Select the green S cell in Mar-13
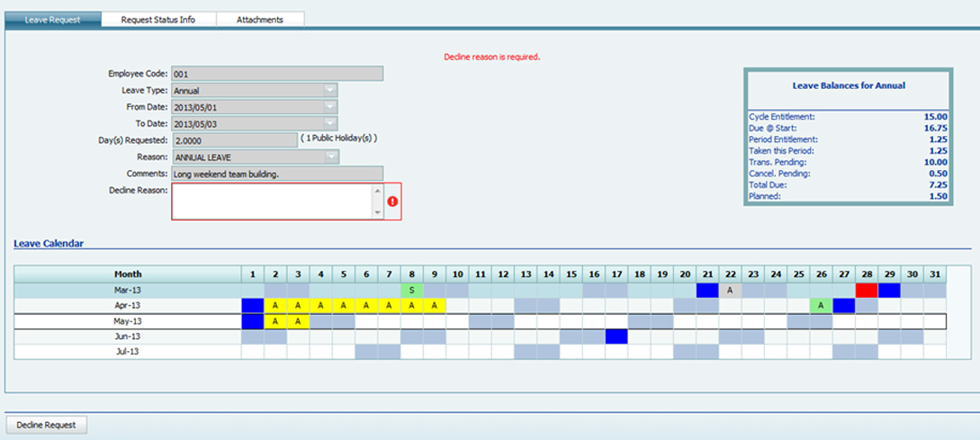This screenshot has height=440, width=980. [x=412, y=291]
